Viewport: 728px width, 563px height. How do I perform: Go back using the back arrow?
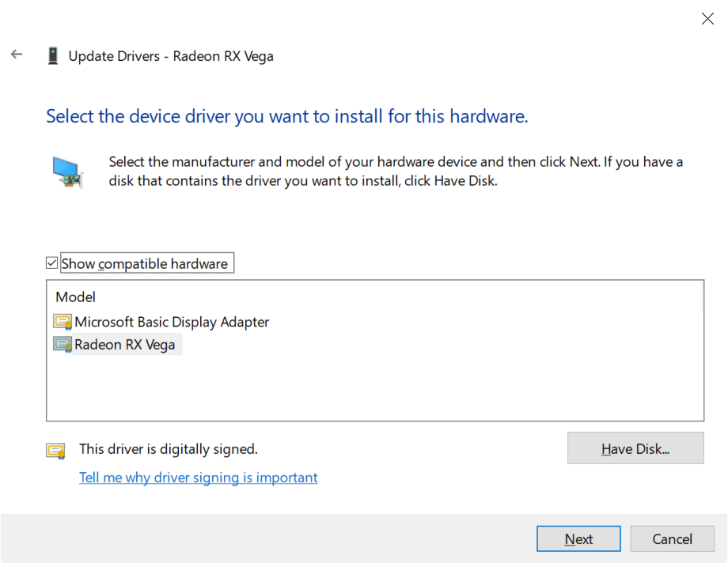tap(17, 55)
